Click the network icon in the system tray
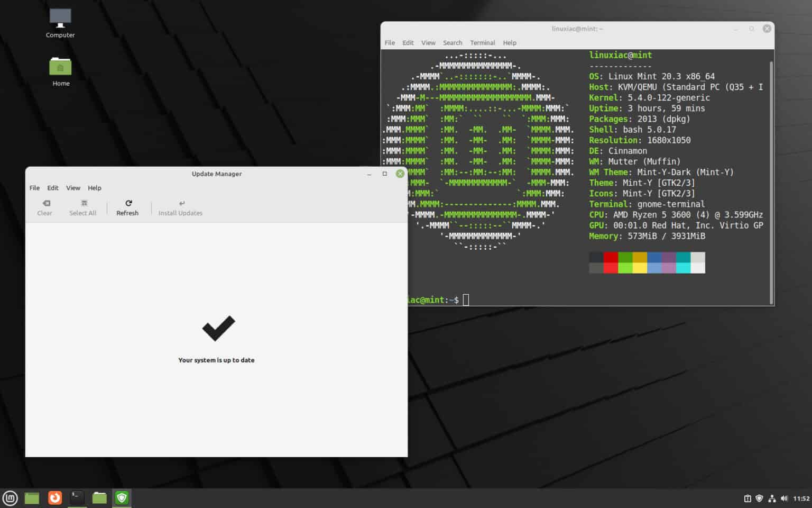 [771, 498]
